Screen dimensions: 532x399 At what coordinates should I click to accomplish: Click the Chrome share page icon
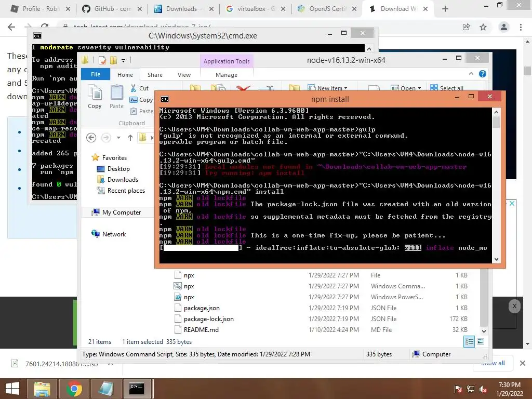tap(467, 27)
